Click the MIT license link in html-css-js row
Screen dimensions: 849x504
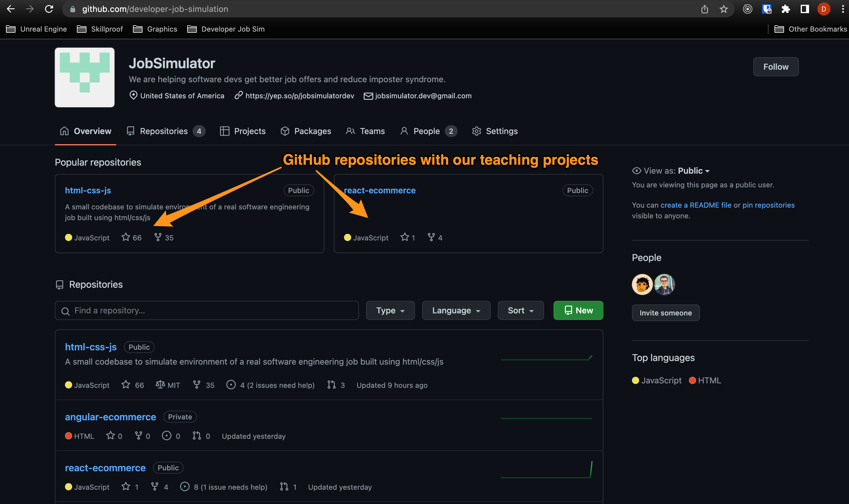point(168,385)
